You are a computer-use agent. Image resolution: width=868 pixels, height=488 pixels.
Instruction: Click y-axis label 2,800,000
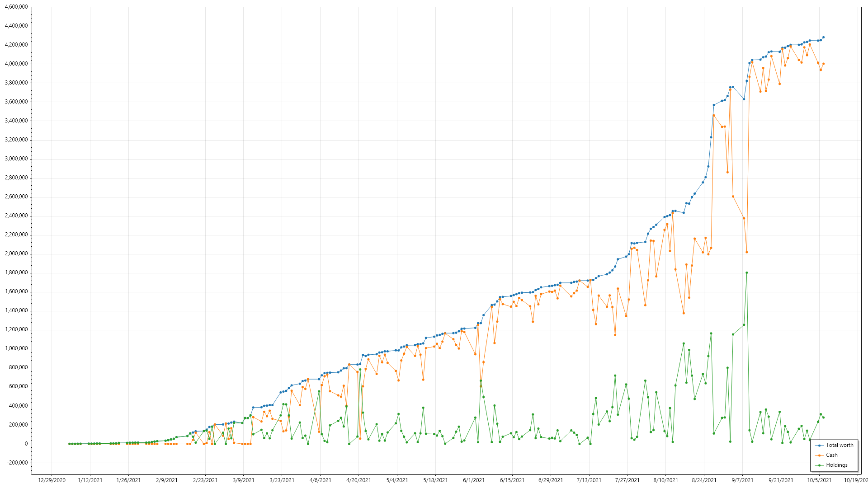pos(16,178)
